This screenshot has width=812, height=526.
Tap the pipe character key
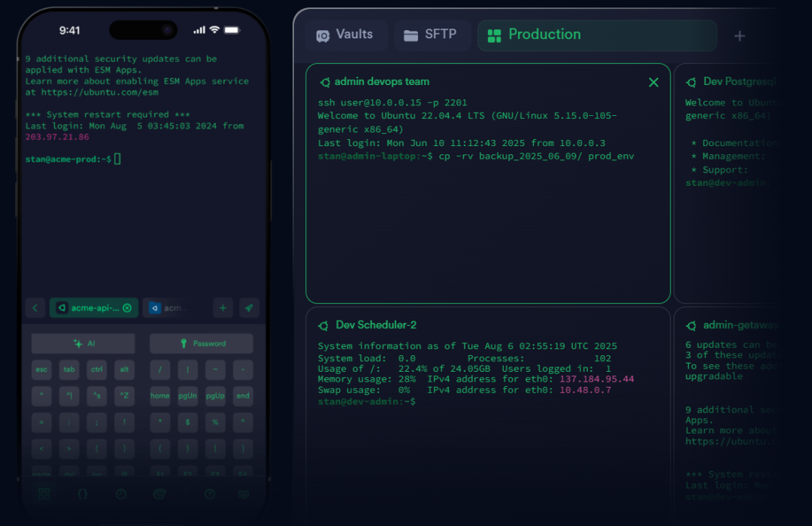tap(187, 369)
